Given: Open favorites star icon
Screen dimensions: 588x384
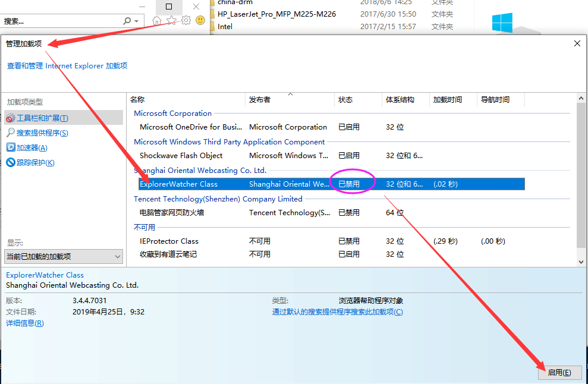Looking at the screenshot, I should pyautogui.click(x=171, y=21).
